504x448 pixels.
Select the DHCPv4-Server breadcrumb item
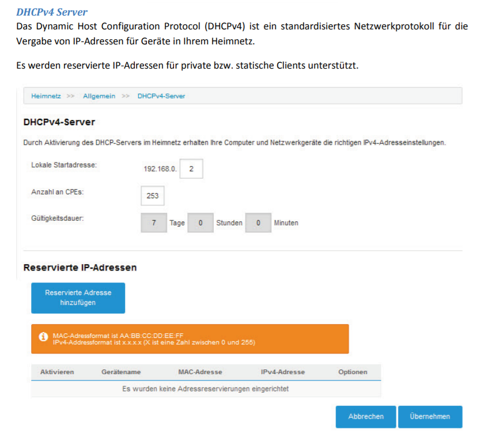pyautogui.click(x=161, y=96)
